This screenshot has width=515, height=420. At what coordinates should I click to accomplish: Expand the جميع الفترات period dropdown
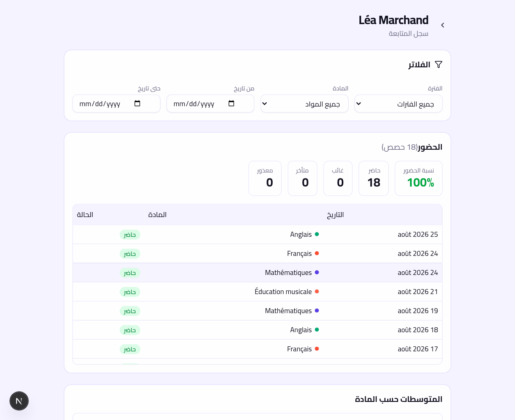[x=398, y=104]
